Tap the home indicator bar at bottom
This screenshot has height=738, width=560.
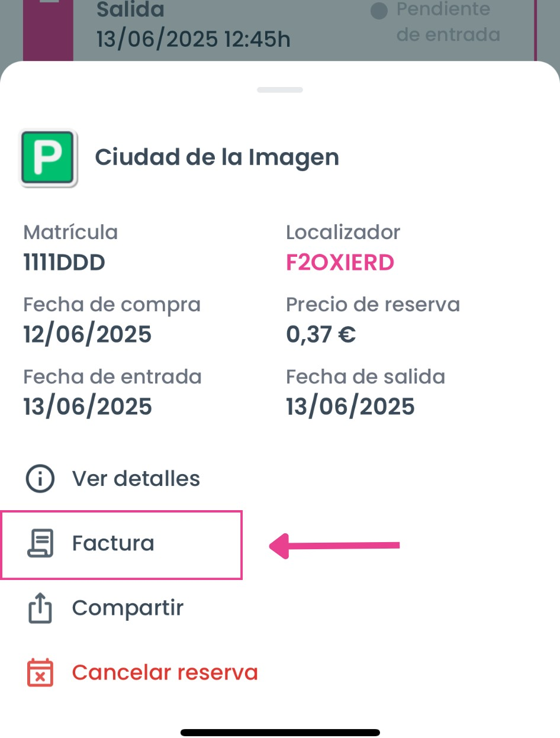point(280,732)
